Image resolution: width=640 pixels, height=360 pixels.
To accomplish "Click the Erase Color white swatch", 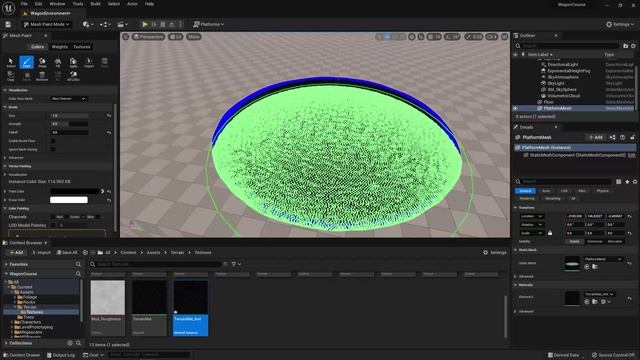I will (x=69, y=200).
